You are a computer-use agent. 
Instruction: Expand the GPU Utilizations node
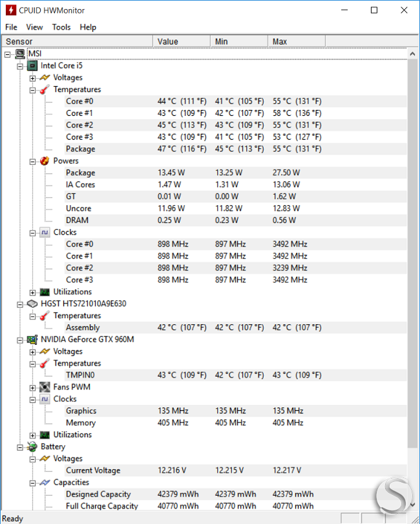32,435
